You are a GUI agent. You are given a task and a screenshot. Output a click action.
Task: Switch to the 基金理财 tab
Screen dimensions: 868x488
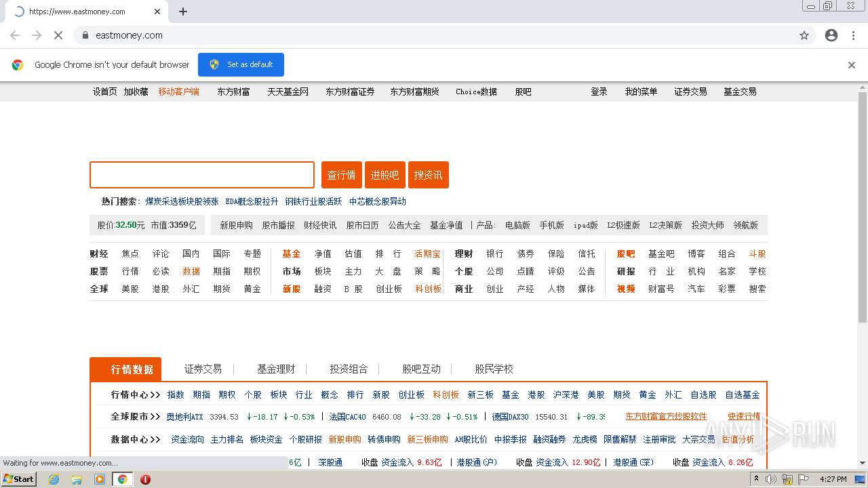coord(276,369)
